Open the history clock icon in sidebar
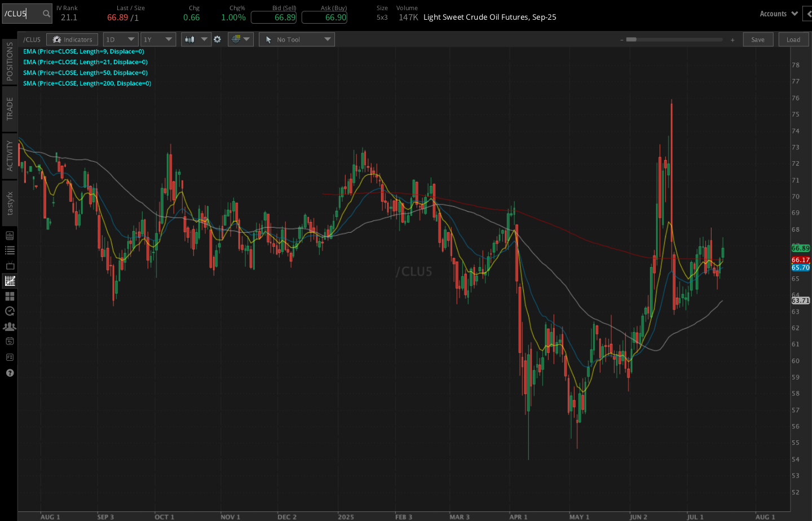 pos(9,311)
